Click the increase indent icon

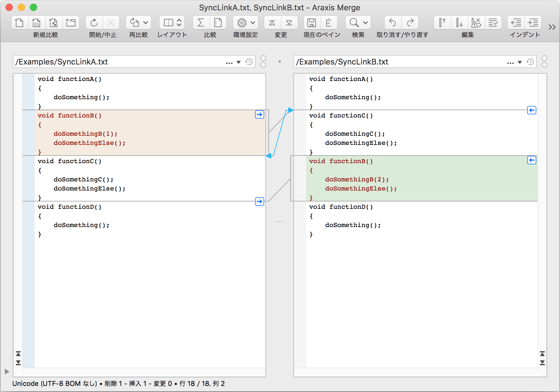click(533, 23)
